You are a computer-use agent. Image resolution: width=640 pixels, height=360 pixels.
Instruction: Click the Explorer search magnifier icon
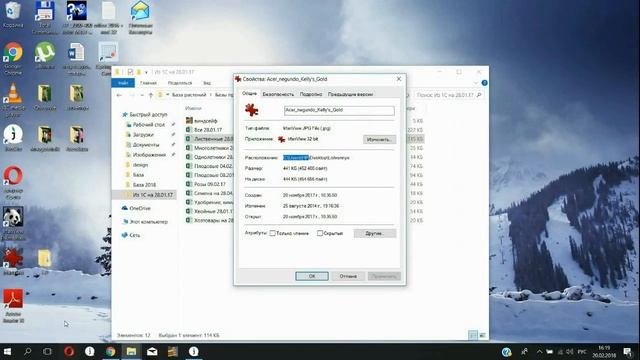point(479,95)
